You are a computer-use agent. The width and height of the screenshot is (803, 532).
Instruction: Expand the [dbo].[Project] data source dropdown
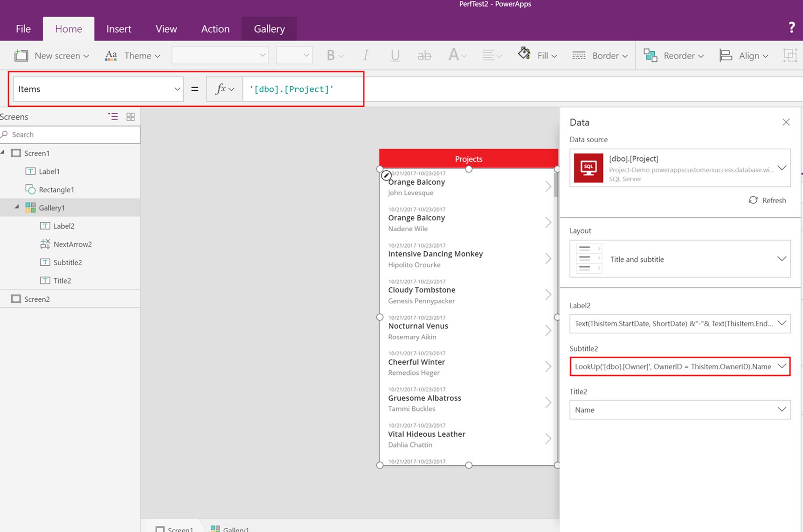point(782,168)
